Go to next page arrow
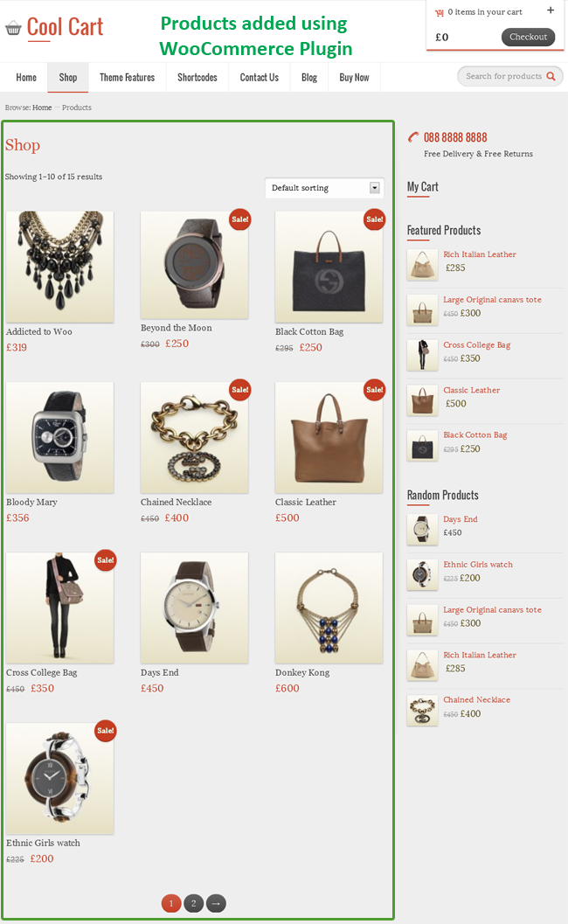 [x=216, y=903]
